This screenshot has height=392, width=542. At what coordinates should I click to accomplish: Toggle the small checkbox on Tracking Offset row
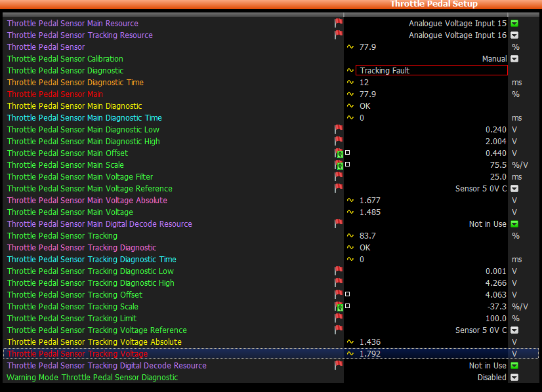[348, 294]
